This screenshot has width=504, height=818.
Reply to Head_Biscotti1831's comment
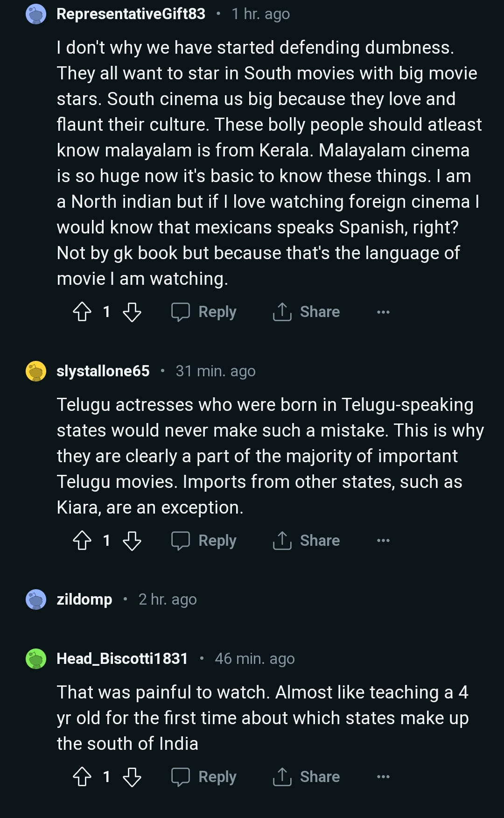click(204, 777)
